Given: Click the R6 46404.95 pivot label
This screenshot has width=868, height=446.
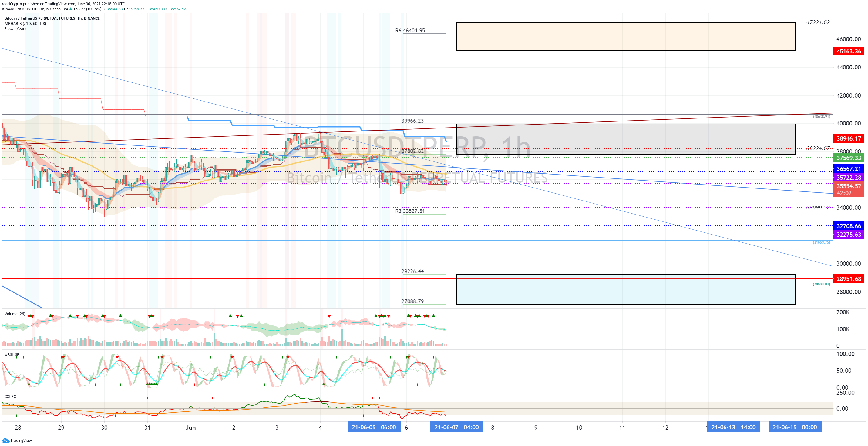Looking at the screenshot, I should pyautogui.click(x=410, y=31).
